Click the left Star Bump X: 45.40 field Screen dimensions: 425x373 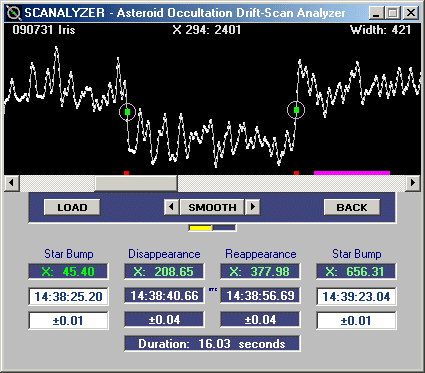(68, 272)
